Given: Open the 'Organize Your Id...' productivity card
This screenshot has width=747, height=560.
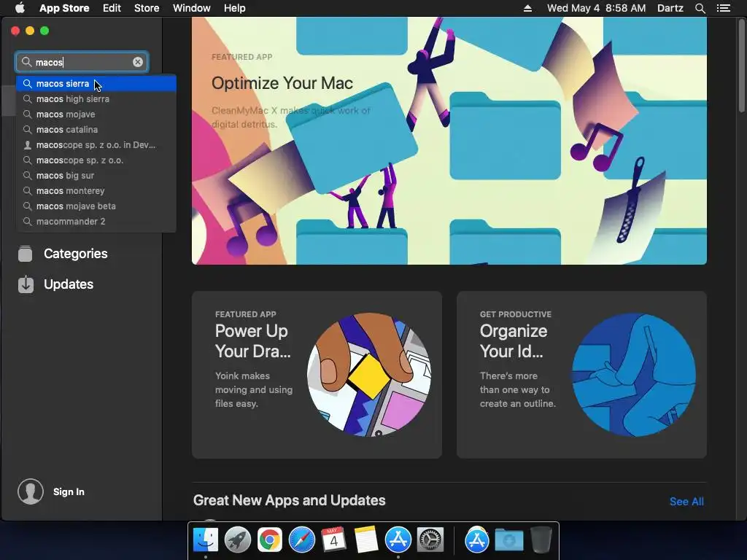Looking at the screenshot, I should point(581,375).
